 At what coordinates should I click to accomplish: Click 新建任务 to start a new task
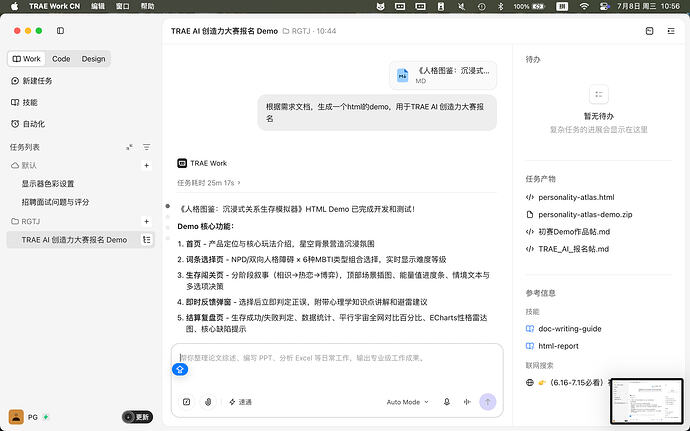(x=31, y=81)
